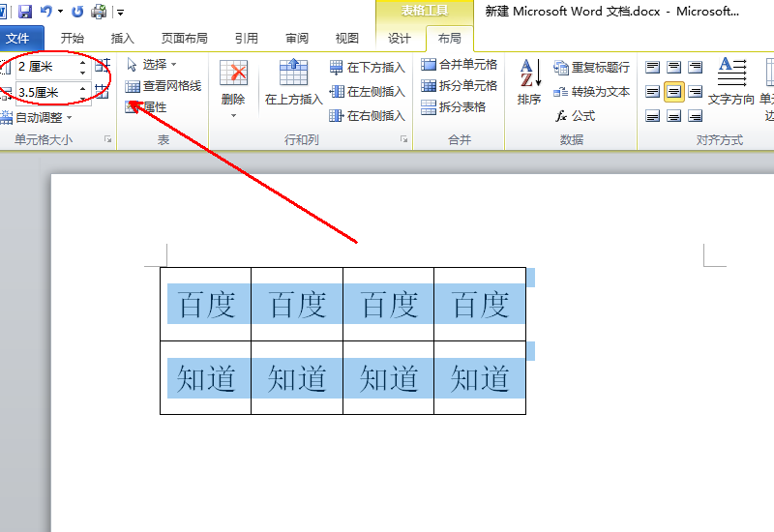Image resolution: width=774 pixels, height=532 pixels.
Task: Increase column width with the up spinner
Action: 83,87
